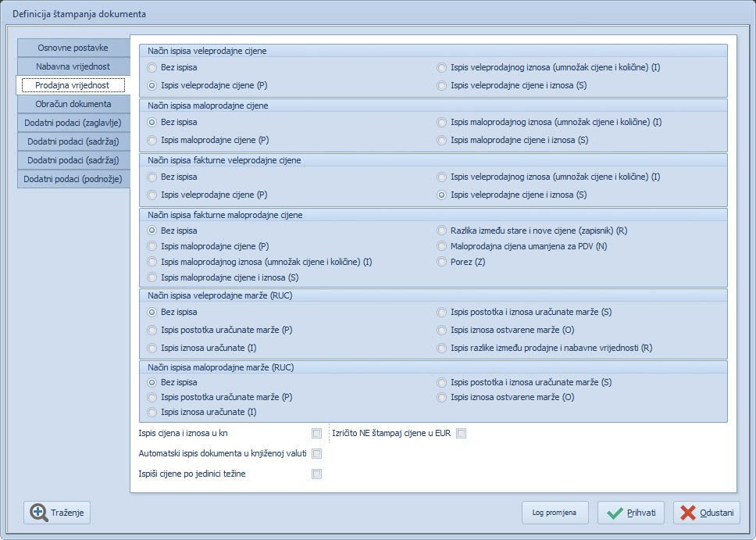Check Automatski ispis dokumenta u knjiženoj valuti
This screenshot has height=540, width=756.
coord(316,453)
